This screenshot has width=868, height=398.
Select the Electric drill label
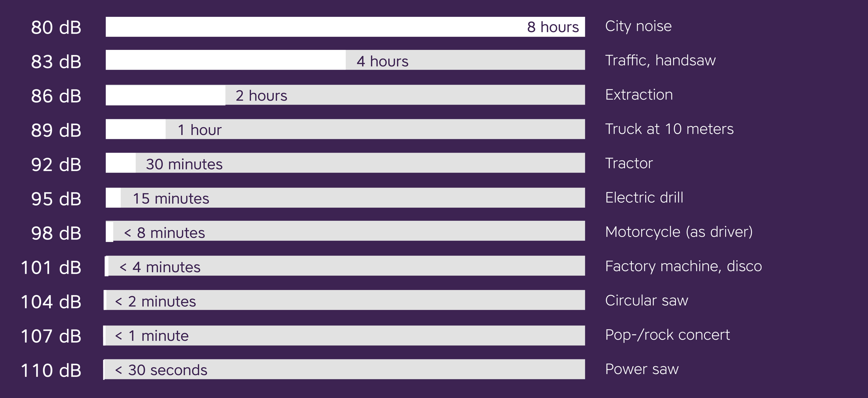644,197
